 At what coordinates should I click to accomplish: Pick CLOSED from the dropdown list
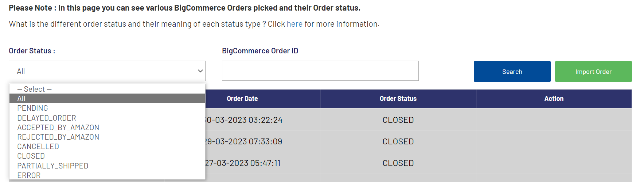[31, 156]
